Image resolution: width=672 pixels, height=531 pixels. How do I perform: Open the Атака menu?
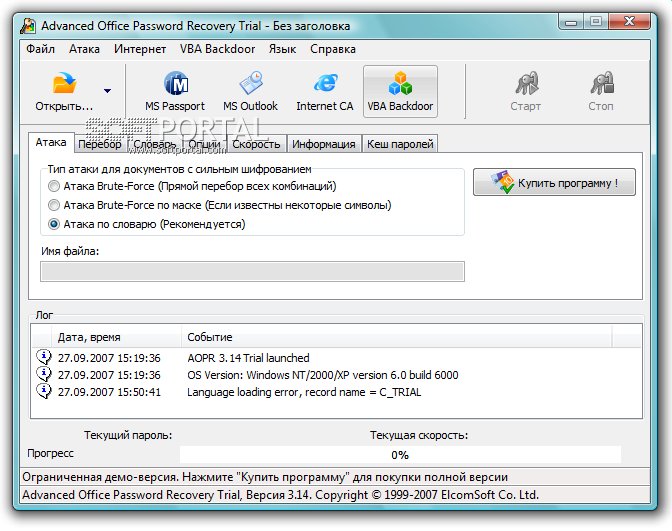pos(84,49)
